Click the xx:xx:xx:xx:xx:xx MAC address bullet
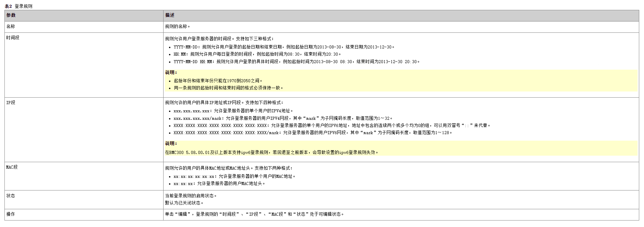 click(x=234, y=176)
